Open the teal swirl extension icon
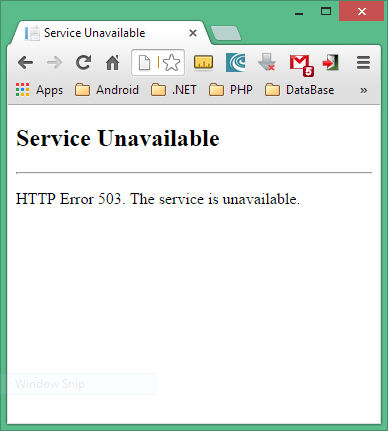 pyautogui.click(x=235, y=62)
